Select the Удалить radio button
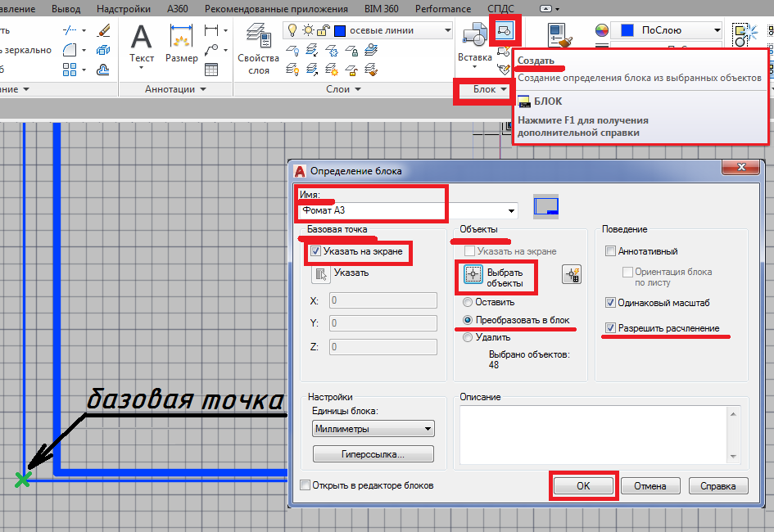The width and height of the screenshot is (774, 532). pyautogui.click(x=468, y=337)
